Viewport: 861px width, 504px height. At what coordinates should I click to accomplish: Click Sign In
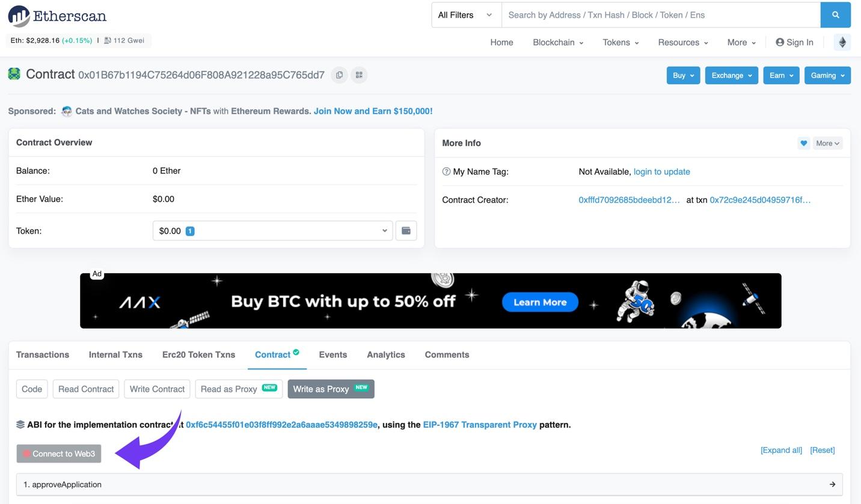[x=794, y=42]
